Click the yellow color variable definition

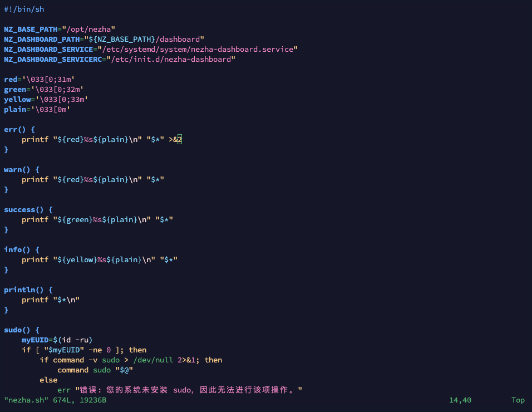(x=17, y=100)
